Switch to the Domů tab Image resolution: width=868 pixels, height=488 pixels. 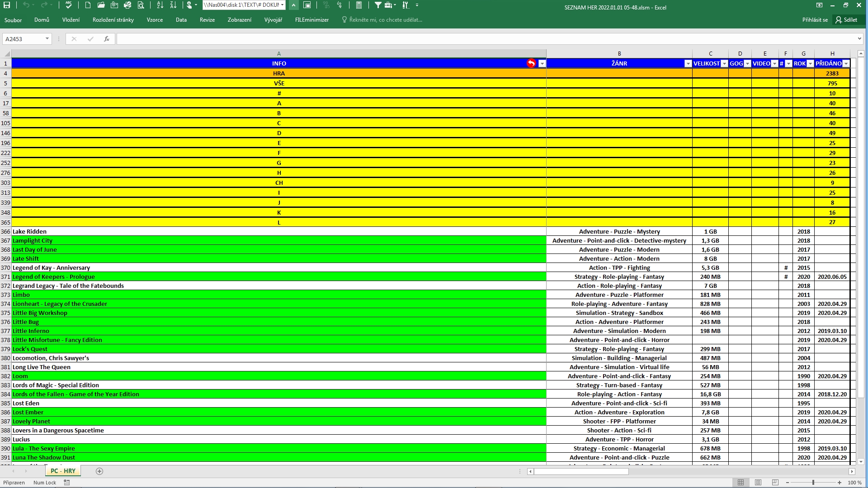pyautogui.click(x=42, y=20)
